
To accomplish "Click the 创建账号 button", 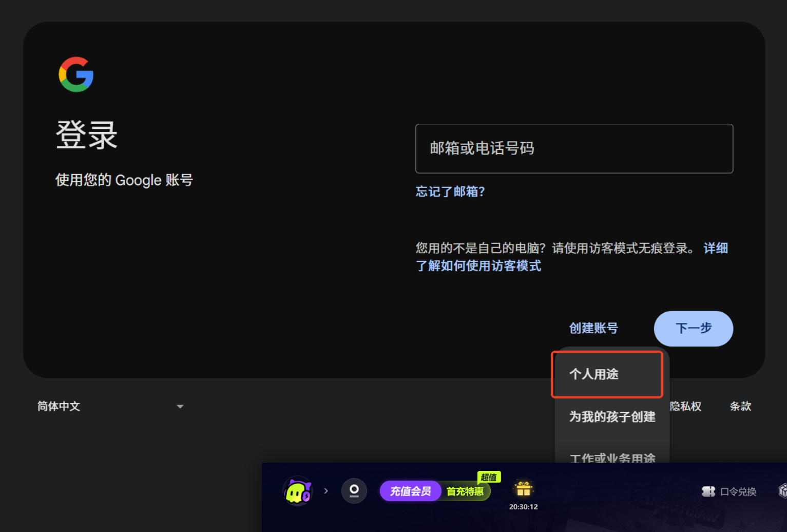I will (593, 328).
